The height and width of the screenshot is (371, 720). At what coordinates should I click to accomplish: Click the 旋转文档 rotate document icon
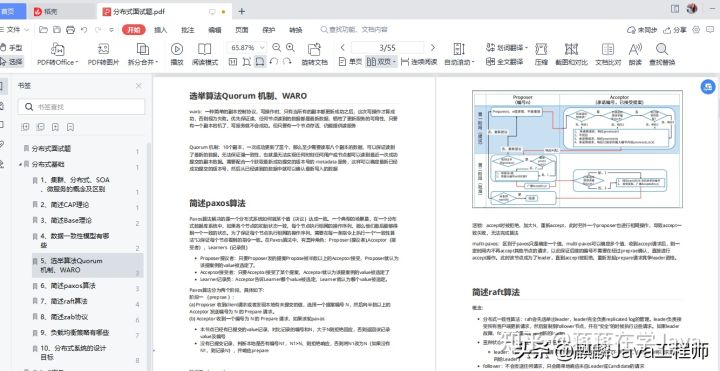tap(315, 50)
